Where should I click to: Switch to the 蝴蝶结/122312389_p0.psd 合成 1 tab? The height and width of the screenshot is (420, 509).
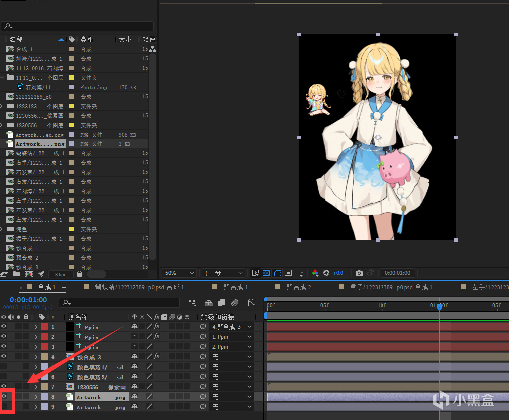(139, 287)
